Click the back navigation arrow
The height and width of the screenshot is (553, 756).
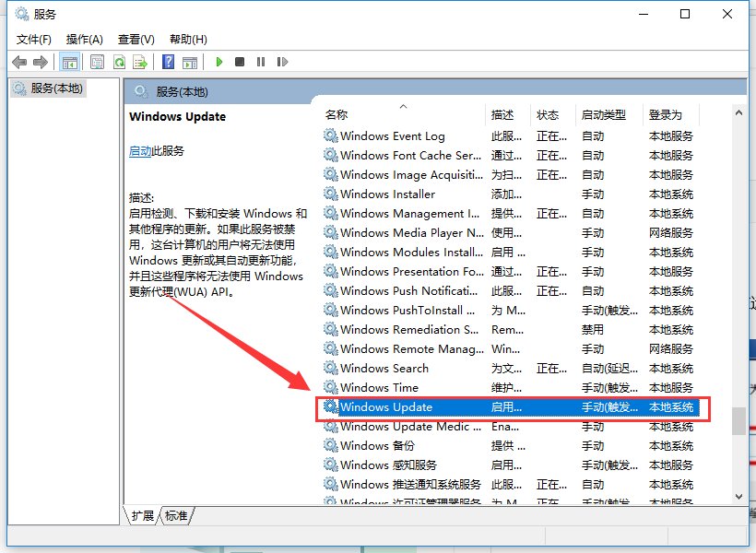tap(19, 61)
